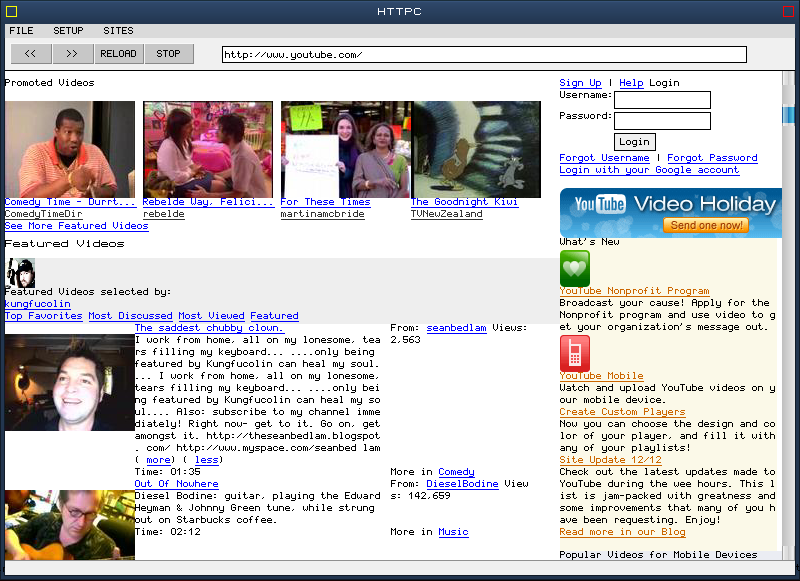
Task: Open the Rebelde Way video thumbnail
Action: 208,149
